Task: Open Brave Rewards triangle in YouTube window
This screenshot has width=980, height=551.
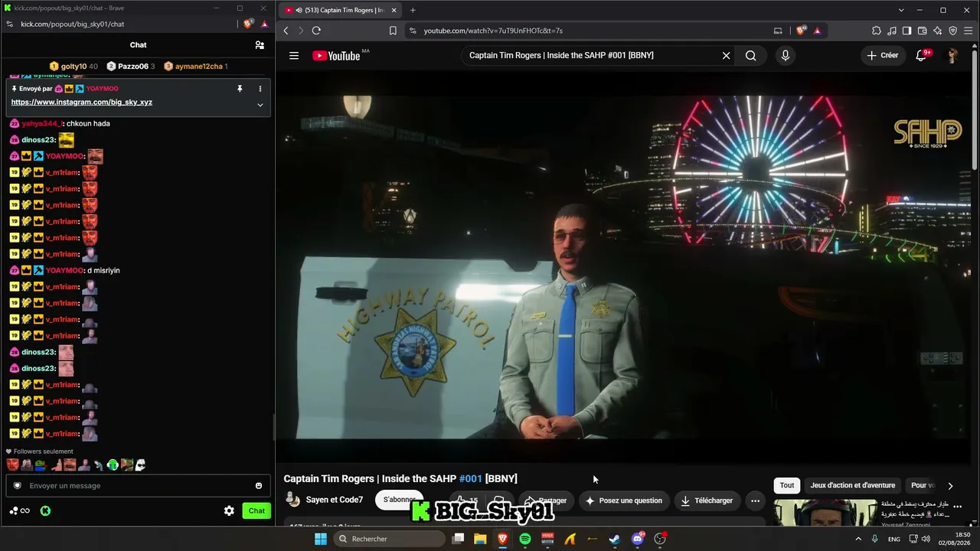Action: [x=818, y=31]
